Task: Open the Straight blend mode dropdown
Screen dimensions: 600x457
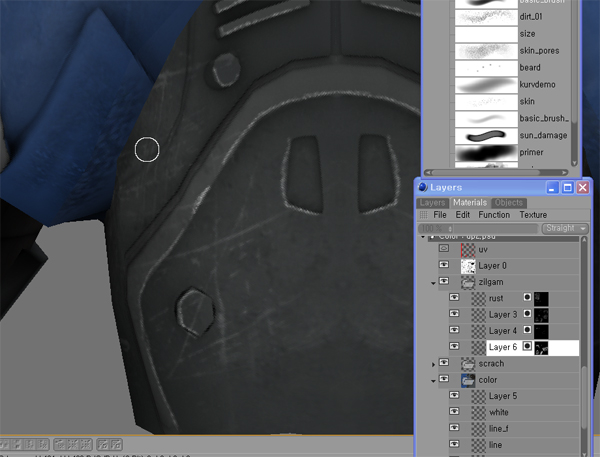Action: [x=565, y=228]
